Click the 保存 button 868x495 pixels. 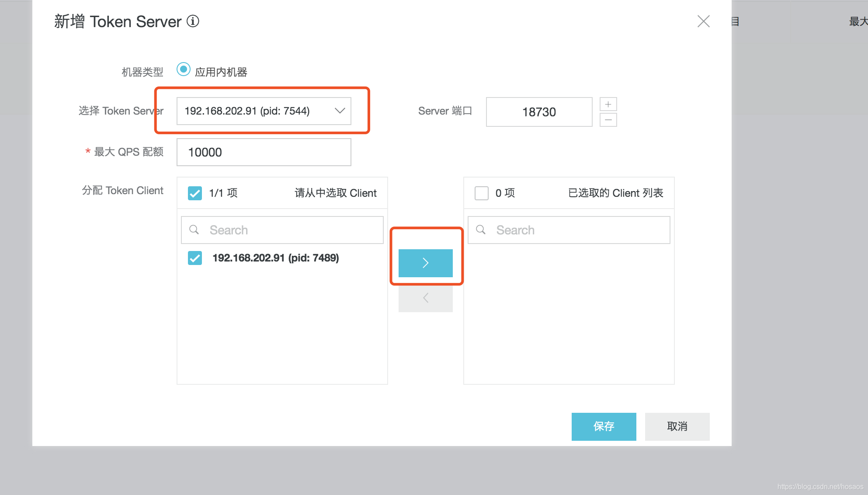(604, 426)
